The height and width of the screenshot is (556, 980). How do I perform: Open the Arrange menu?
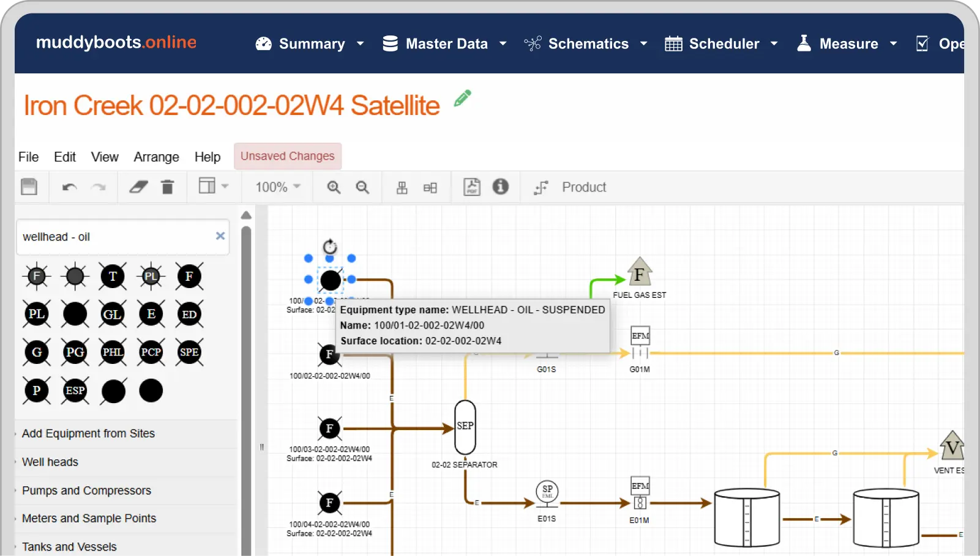coord(156,157)
